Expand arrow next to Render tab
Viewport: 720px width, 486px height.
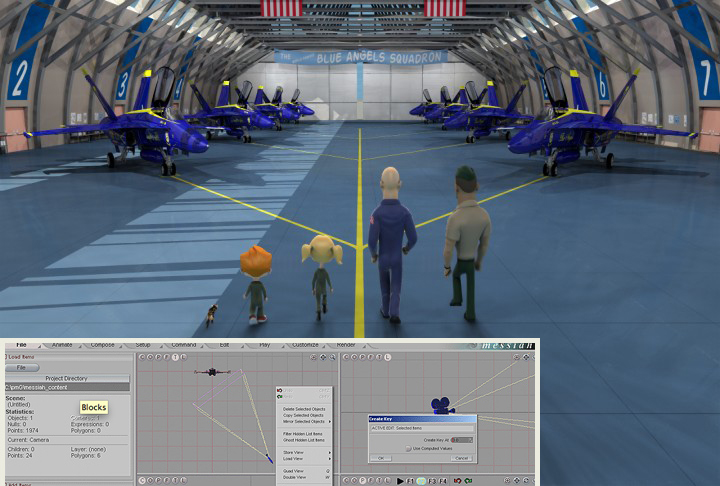[366, 347]
